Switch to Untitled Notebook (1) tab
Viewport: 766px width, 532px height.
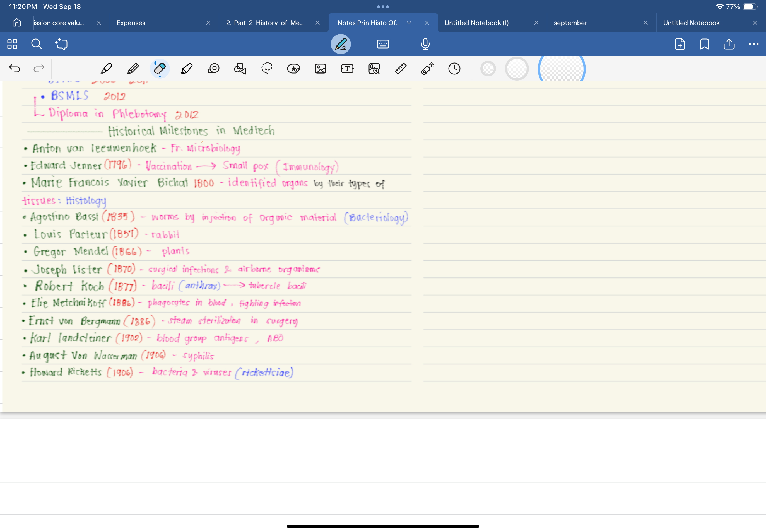click(476, 23)
